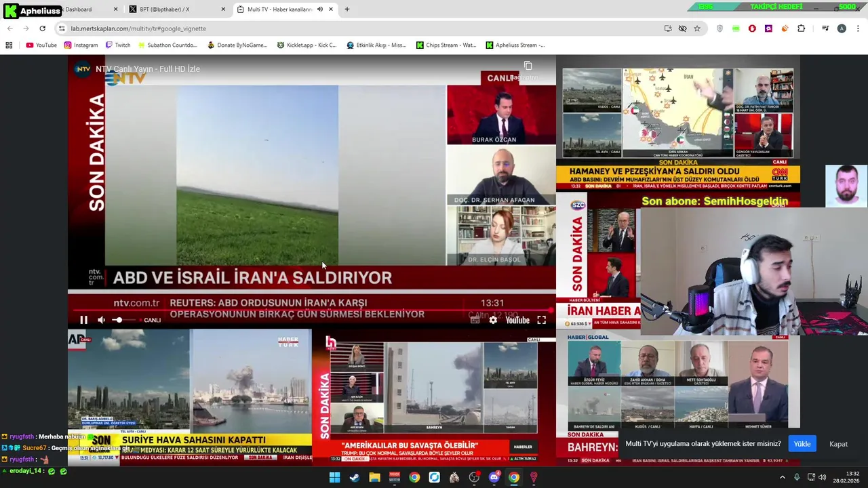Viewport: 868px width, 488px height.
Task: Reload the current page
Action: (42, 28)
